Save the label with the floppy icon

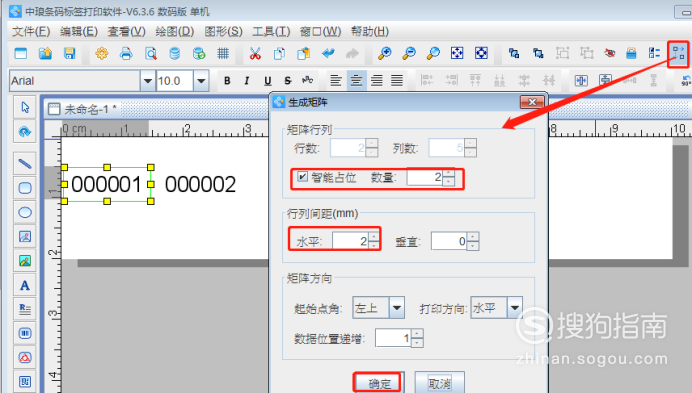point(69,53)
